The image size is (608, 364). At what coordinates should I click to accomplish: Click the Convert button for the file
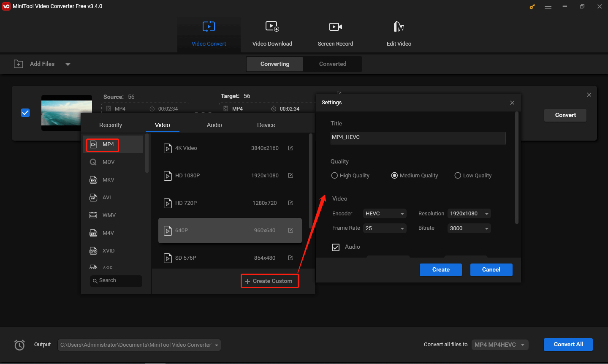[x=565, y=115]
